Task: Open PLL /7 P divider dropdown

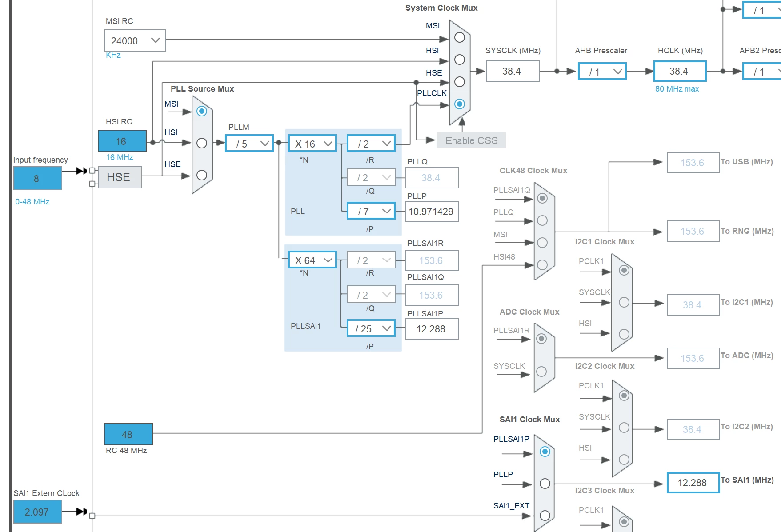Action: tap(371, 211)
